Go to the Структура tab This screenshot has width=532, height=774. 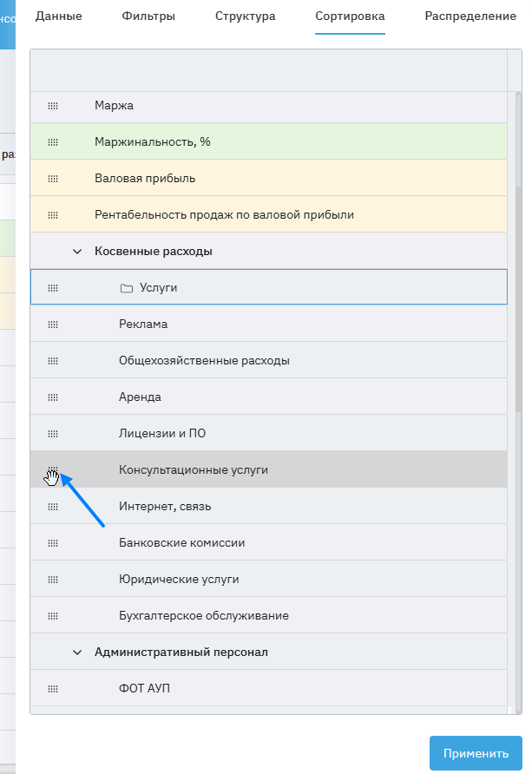coord(246,16)
